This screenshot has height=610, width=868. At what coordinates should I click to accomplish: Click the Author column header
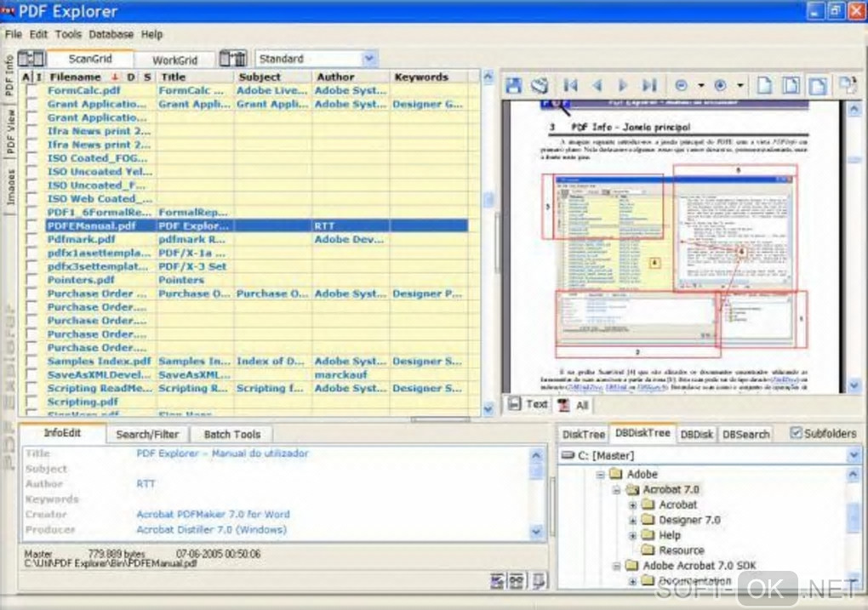[x=351, y=77]
